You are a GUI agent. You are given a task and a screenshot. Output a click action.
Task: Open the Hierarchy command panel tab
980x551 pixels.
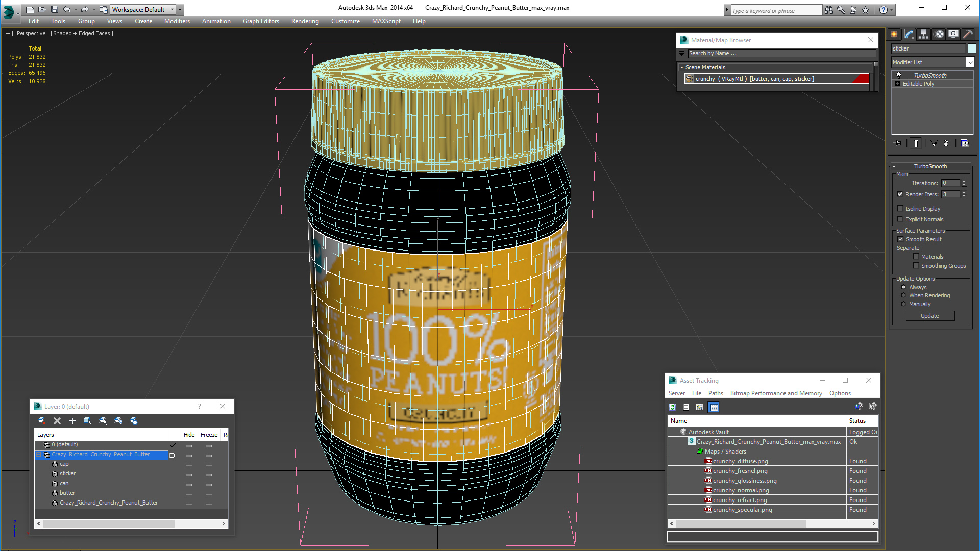(x=924, y=34)
